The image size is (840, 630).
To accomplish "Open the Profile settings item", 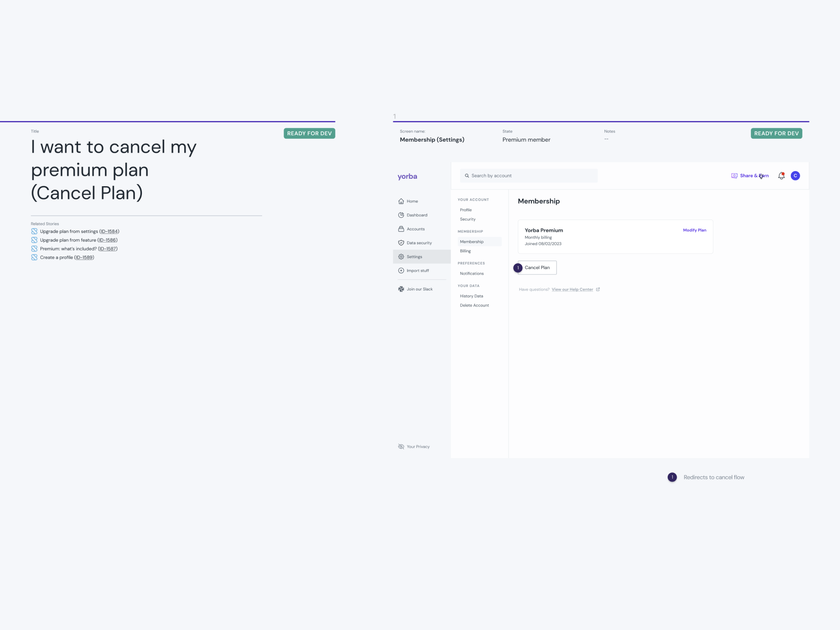I will (x=466, y=210).
